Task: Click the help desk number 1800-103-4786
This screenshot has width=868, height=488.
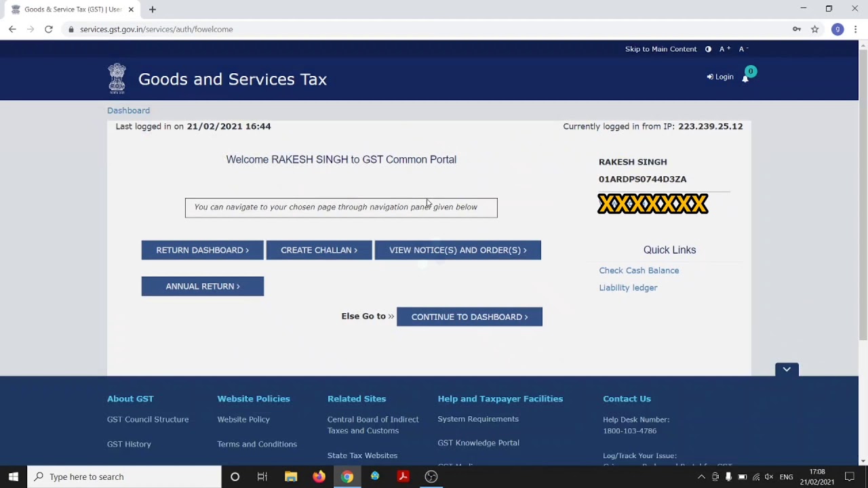Action: [629, 431]
